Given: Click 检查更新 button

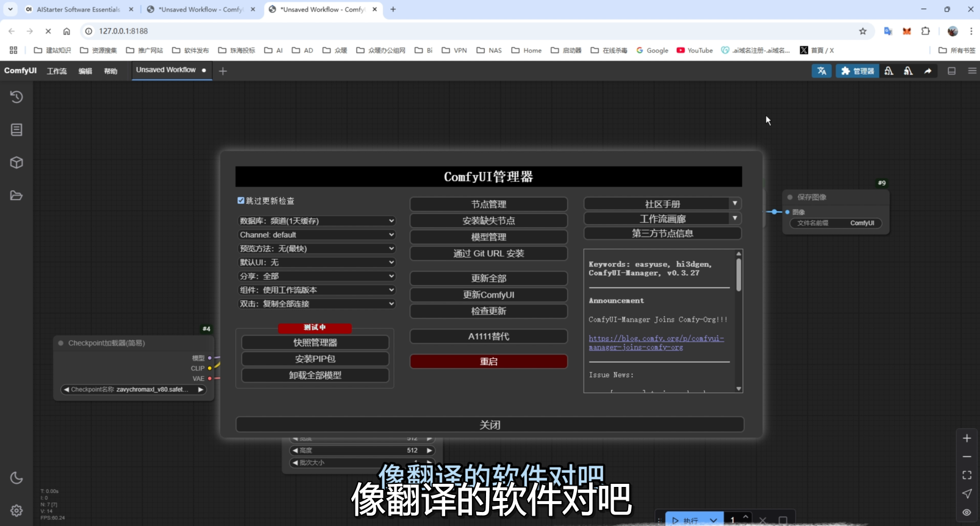Looking at the screenshot, I should (488, 311).
